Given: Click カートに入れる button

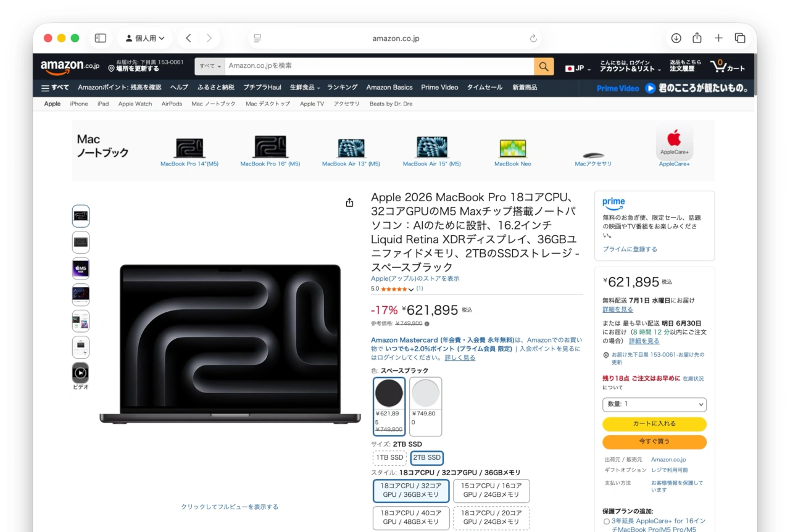Looking at the screenshot, I should point(654,424).
